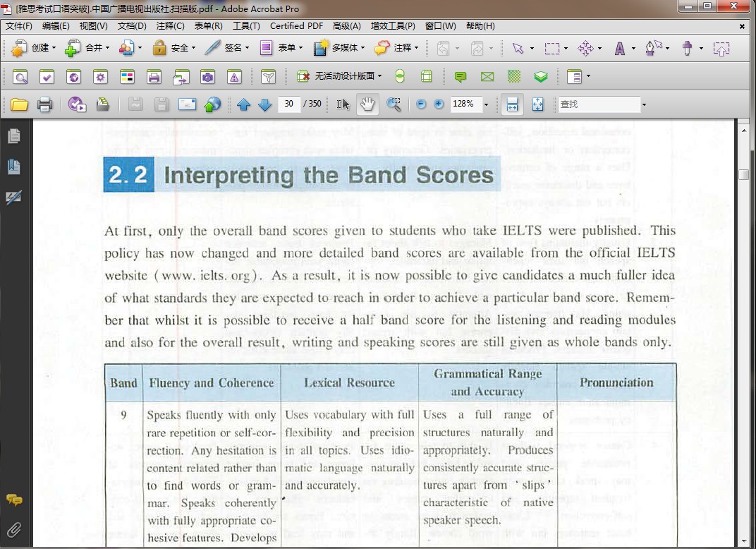Go to next page with blue down arrow

click(265, 104)
